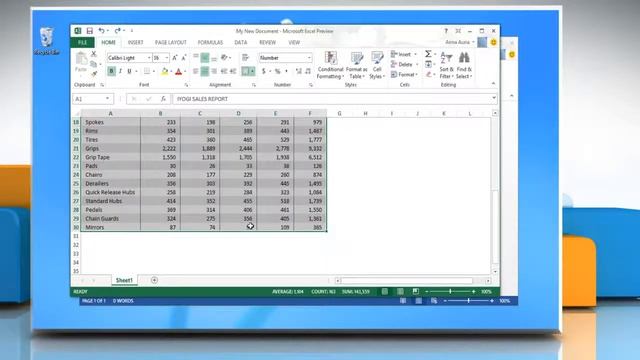Apply the Percent Style format
The height and width of the screenshot is (360, 640).
pyautogui.click(x=278, y=71)
